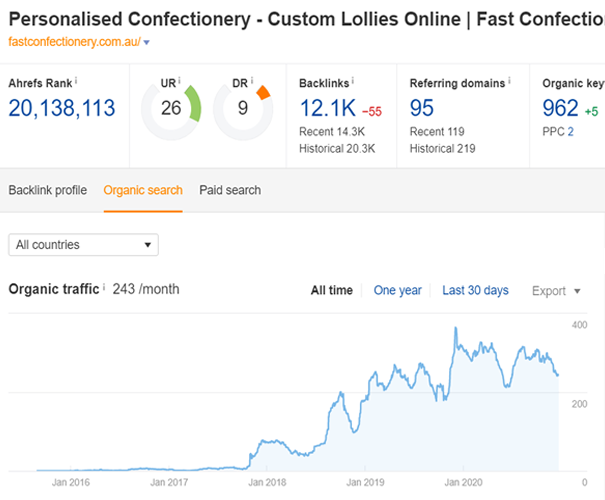The width and height of the screenshot is (605, 500).
Task: Click Ahrefs Rank value 20,138,113
Action: 62,108
